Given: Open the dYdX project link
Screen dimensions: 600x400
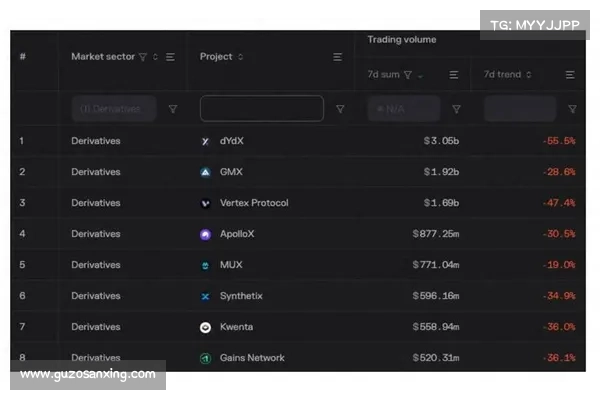Looking at the screenshot, I should [x=232, y=141].
